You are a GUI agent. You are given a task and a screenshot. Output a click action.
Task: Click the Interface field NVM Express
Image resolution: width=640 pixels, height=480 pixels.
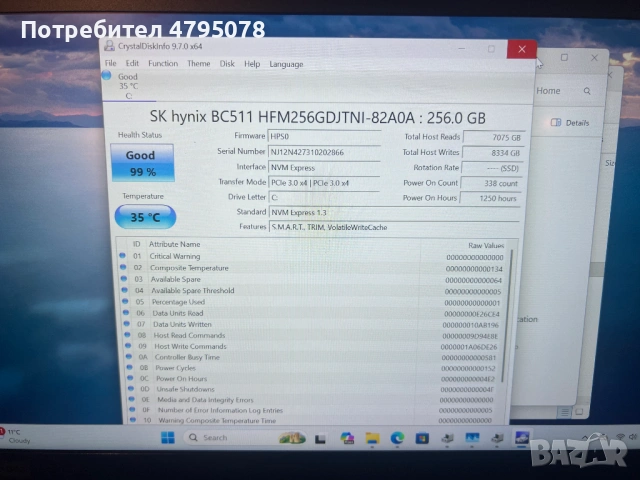pos(324,167)
